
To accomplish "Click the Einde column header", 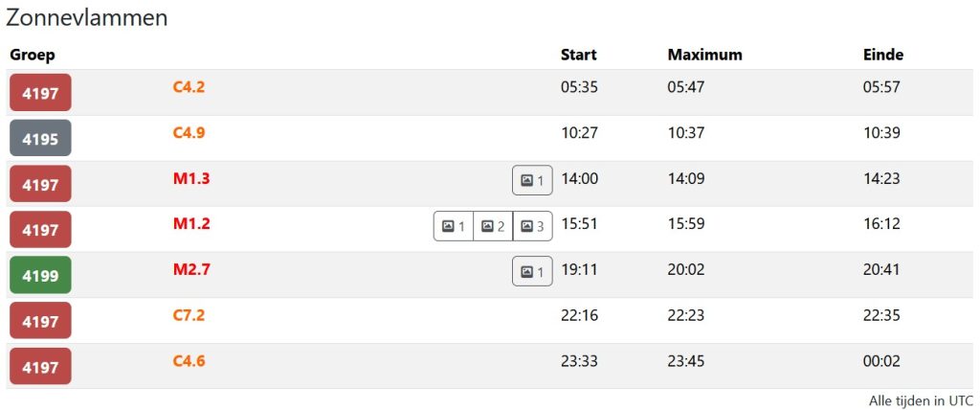I will [x=882, y=55].
